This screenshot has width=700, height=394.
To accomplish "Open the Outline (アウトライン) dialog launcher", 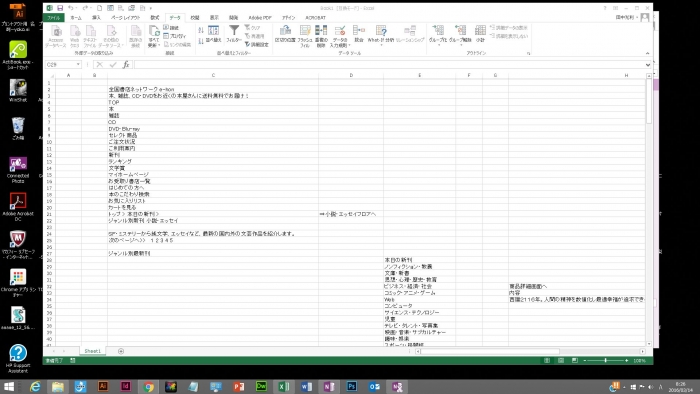I will coord(528,53).
